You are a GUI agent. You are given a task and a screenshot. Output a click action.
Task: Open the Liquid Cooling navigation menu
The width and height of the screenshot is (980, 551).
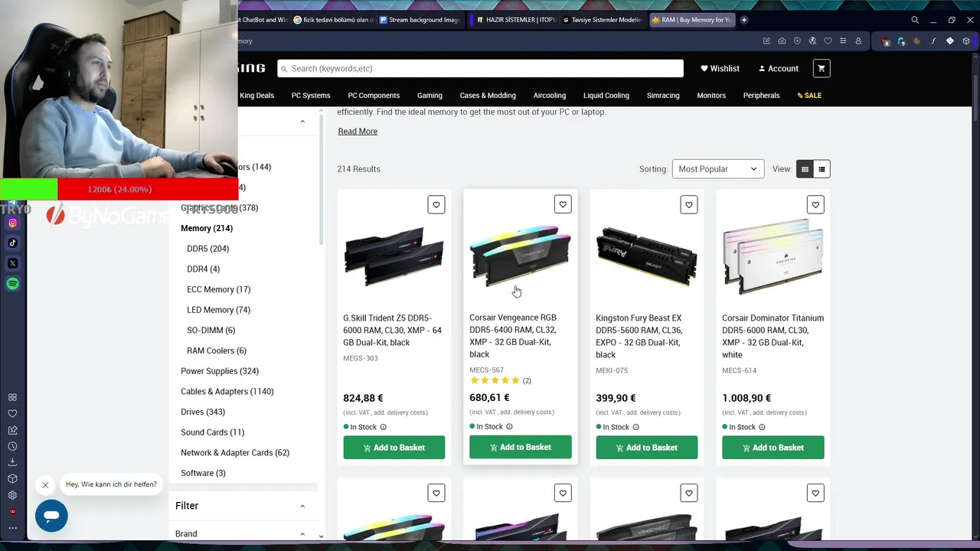click(x=606, y=96)
